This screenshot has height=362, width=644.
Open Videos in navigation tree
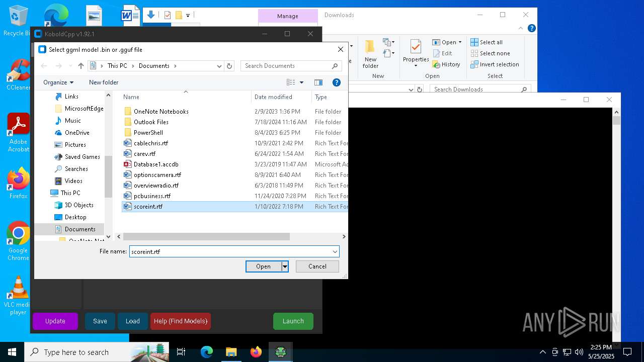73,181
